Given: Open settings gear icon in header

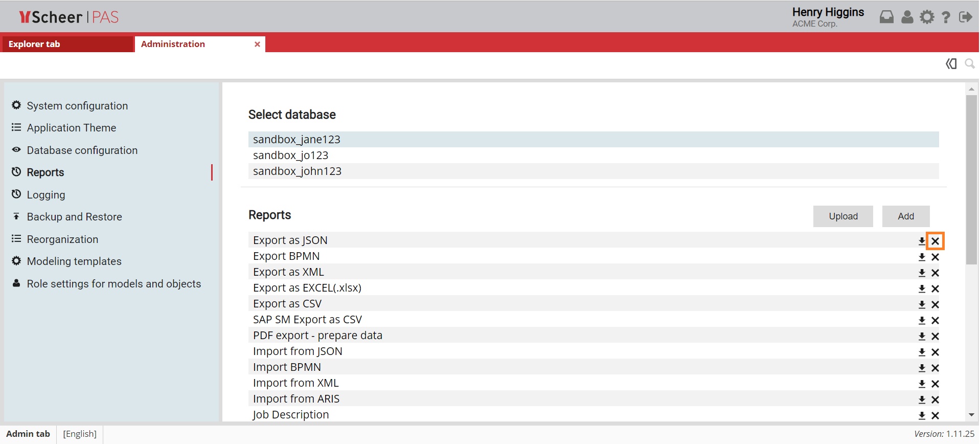Looking at the screenshot, I should (927, 17).
